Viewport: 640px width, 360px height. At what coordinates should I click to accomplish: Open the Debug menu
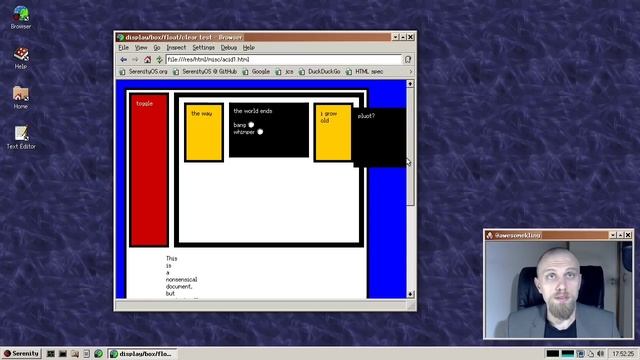click(x=229, y=48)
